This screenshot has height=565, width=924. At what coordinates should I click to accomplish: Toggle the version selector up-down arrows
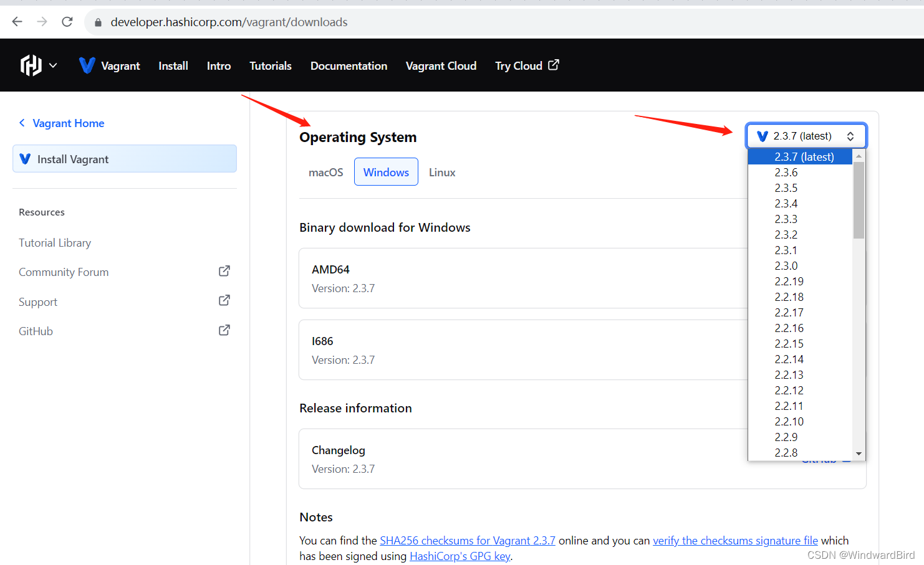click(x=850, y=136)
